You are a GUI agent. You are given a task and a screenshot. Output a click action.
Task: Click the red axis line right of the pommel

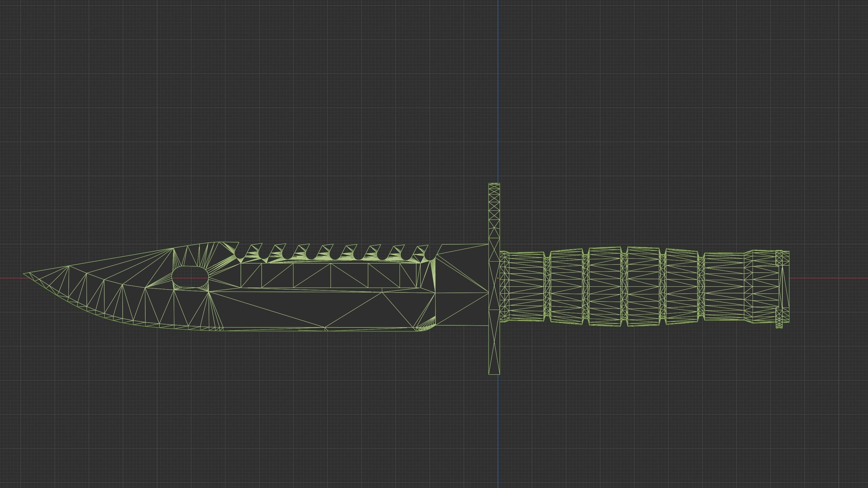[x=829, y=278]
